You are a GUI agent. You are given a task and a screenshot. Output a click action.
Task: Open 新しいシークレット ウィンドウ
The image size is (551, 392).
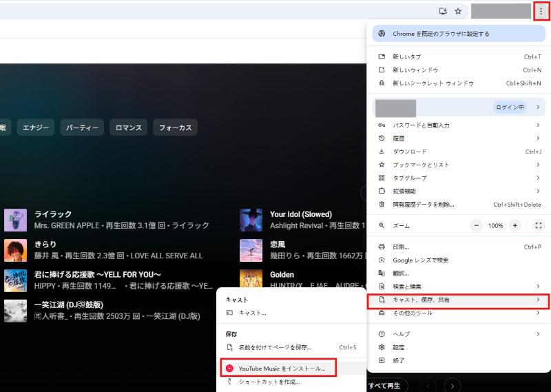click(x=459, y=83)
